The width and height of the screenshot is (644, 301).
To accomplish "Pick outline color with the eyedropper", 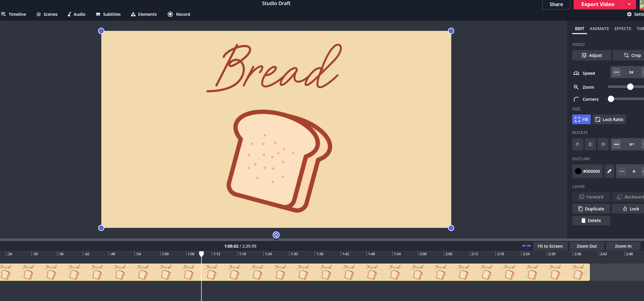I will 609,171.
